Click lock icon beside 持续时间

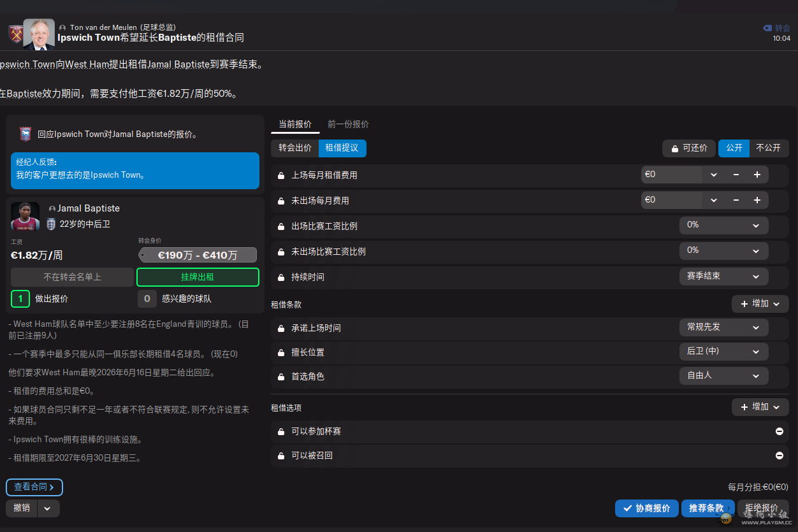click(281, 277)
